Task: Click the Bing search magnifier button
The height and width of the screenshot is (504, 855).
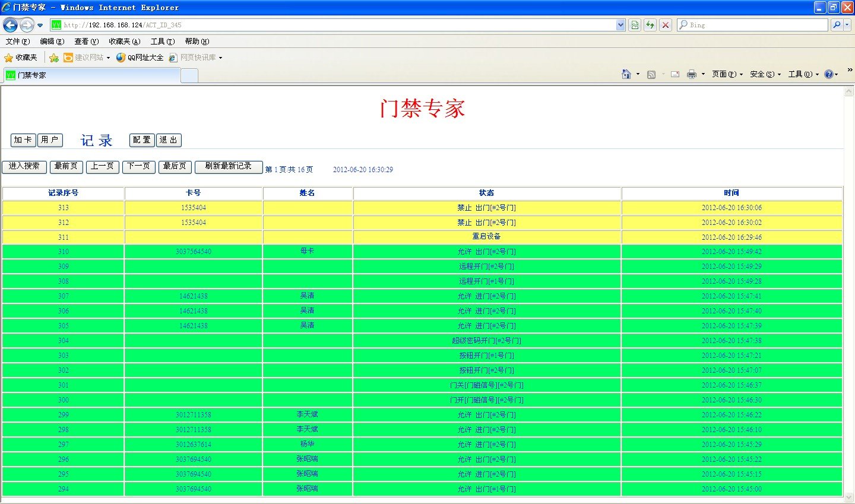Action: point(837,25)
